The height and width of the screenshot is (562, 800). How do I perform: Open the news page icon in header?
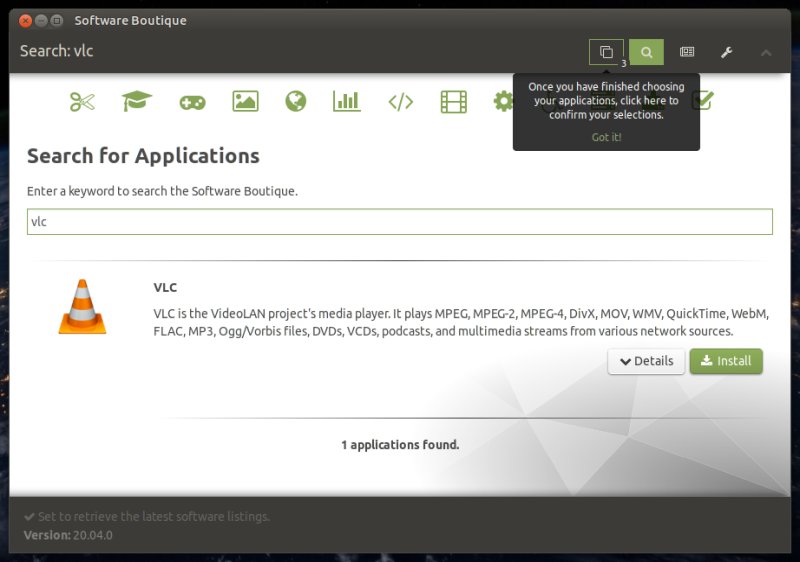(x=687, y=52)
